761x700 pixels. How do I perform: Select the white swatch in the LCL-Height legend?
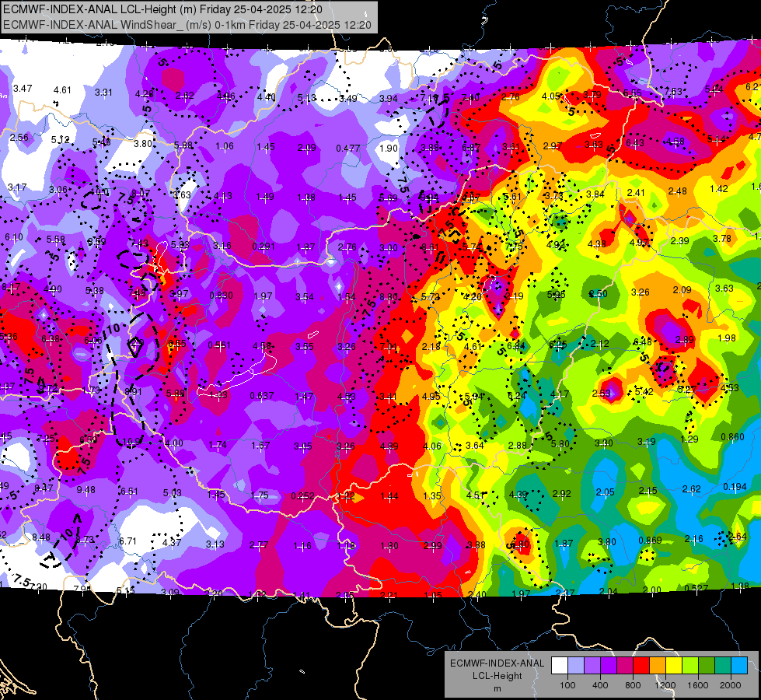tap(560, 666)
